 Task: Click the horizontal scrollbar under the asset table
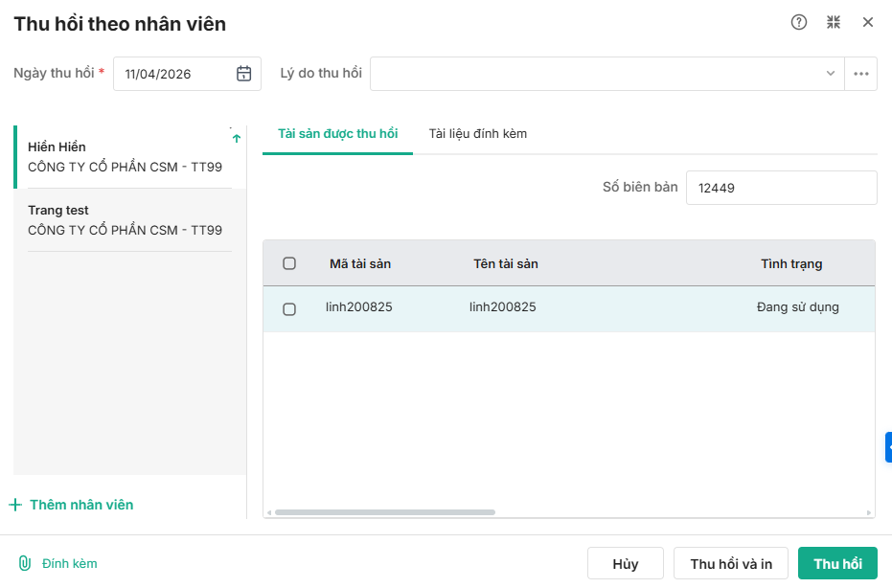384,512
